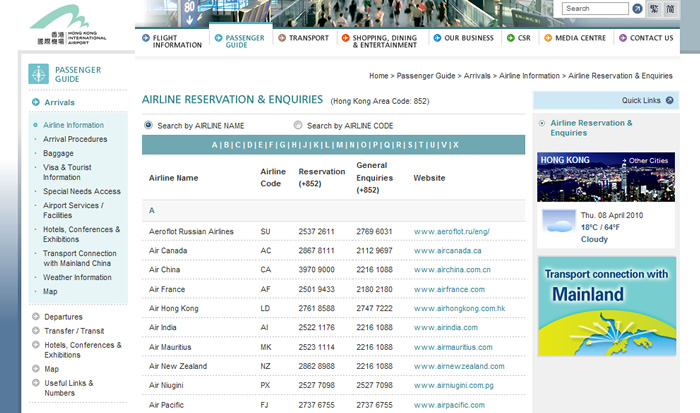
Task: Click airline code LD for Air Hong Kong
Action: click(x=265, y=308)
